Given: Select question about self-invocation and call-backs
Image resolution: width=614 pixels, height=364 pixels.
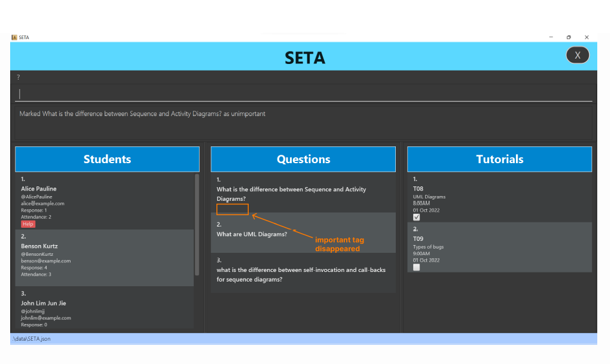Looking at the screenshot, I should [303, 273].
